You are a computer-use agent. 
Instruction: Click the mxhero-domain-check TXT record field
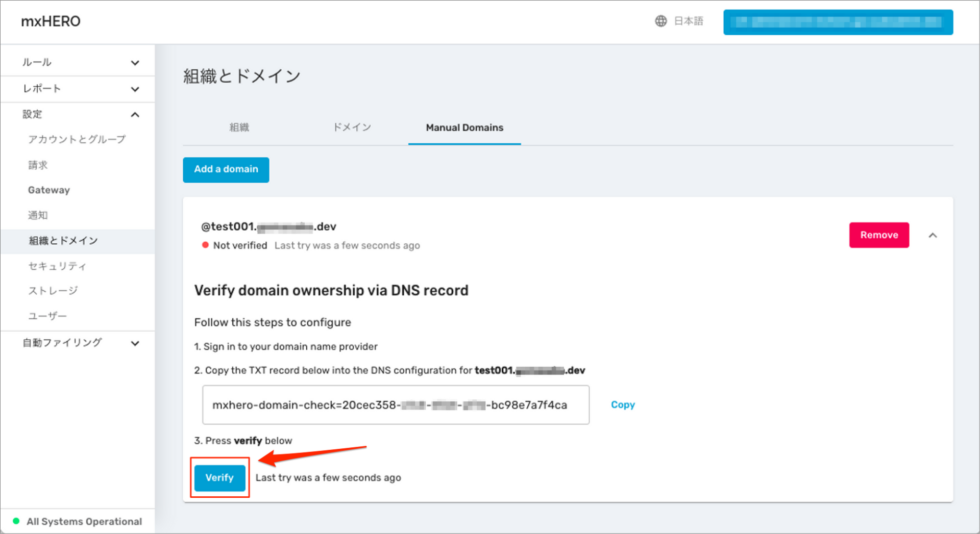coord(396,404)
